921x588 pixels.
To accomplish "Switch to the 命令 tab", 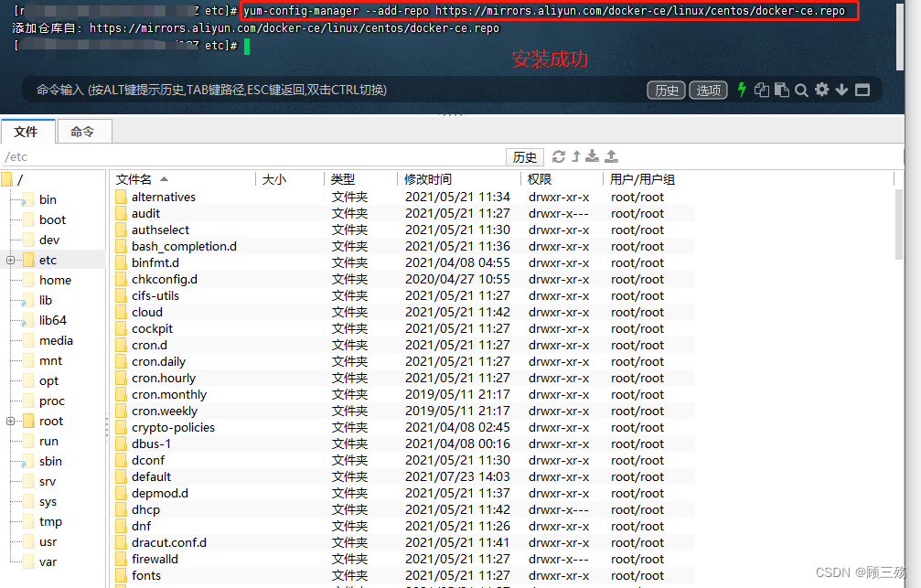I will point(83,131).
